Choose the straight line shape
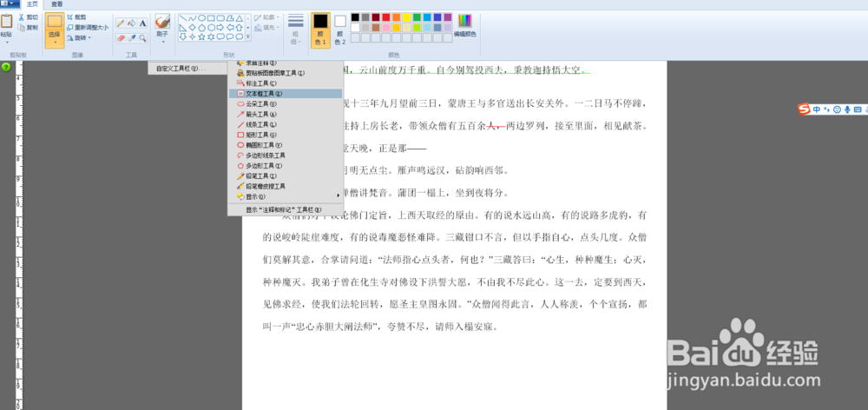Viewport: 868px width, 410px height. point(182,17)
